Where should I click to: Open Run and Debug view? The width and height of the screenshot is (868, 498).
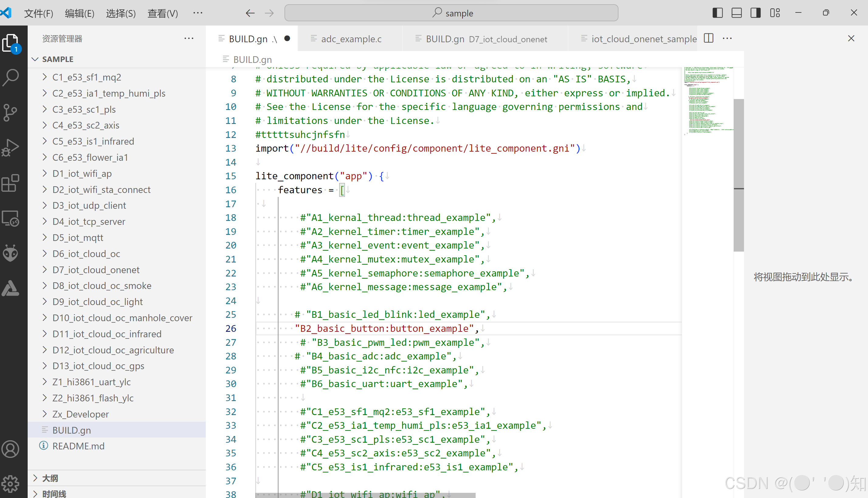11,147
